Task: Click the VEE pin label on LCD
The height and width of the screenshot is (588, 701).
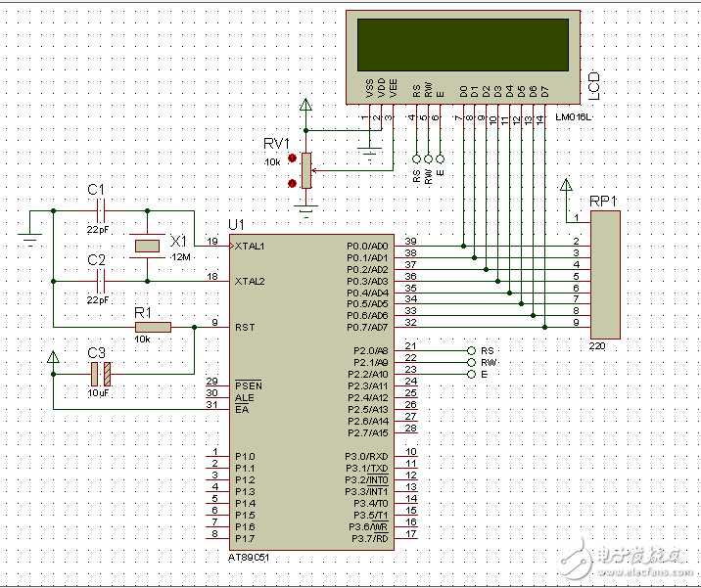Action: pyautogui.click(x=394, y=88)
